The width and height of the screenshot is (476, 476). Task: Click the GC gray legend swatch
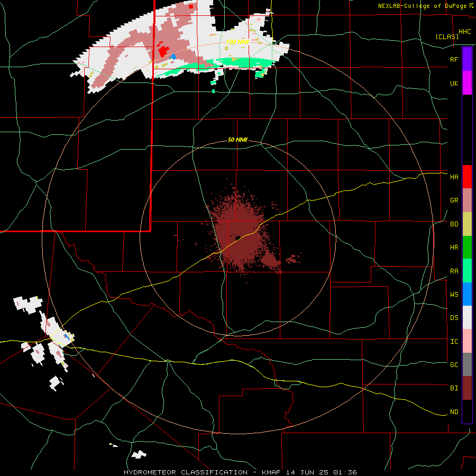click(467, 364)
